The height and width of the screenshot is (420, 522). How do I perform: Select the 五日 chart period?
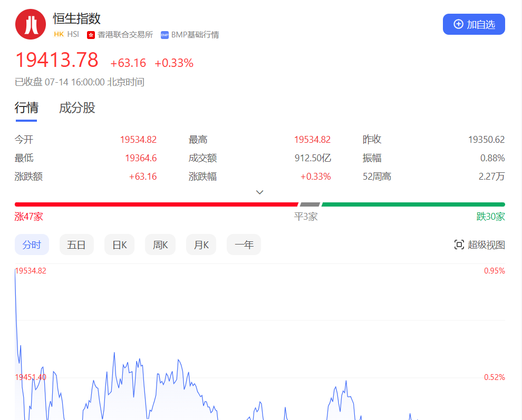[76, 245]
